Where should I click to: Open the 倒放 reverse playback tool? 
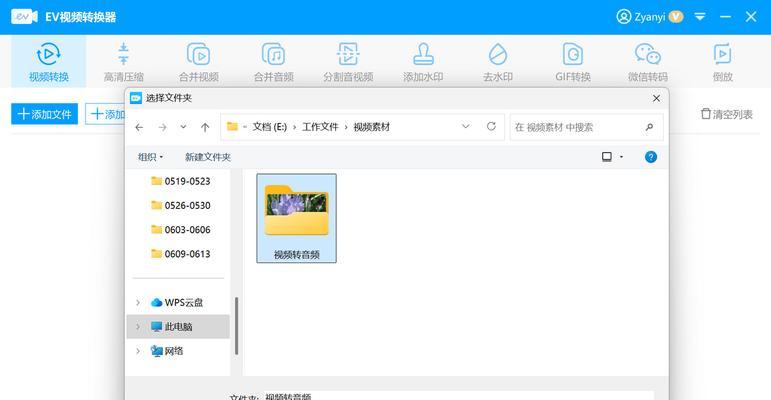pos(722,62)
